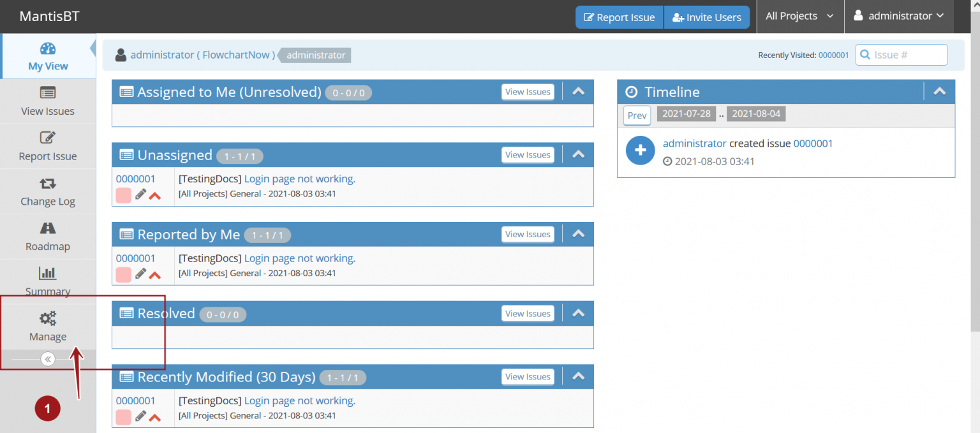Viewport: 980px width, 433px height.
Task: Select the administrator breadcrumb tab
Action: point(314,55)
